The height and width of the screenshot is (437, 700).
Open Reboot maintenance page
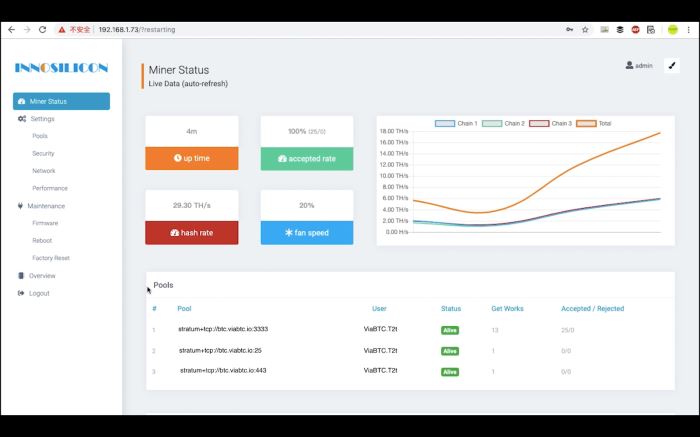[42, 240]
